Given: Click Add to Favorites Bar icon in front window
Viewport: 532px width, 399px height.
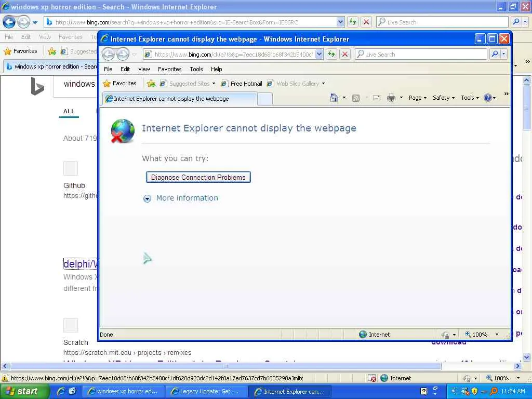Looking at the screenshot, I should click(x=151, y=84).
